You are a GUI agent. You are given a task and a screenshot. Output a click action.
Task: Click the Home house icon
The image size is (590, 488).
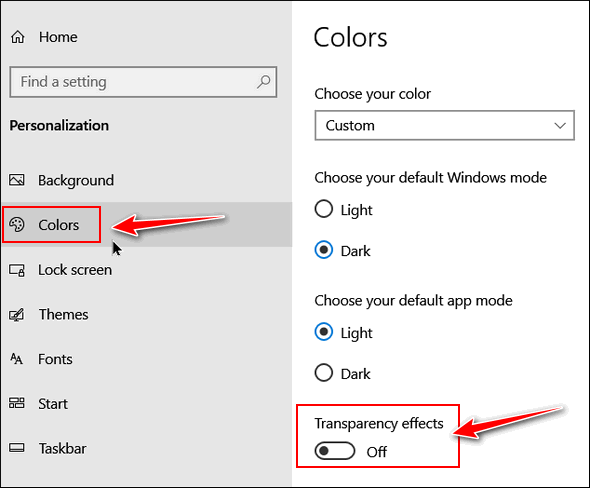pyautogui.click(x=18, y=37)
